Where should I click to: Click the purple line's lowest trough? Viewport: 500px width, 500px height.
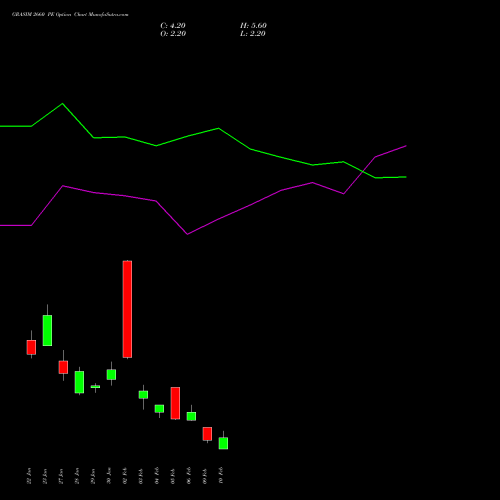(187, 234)
